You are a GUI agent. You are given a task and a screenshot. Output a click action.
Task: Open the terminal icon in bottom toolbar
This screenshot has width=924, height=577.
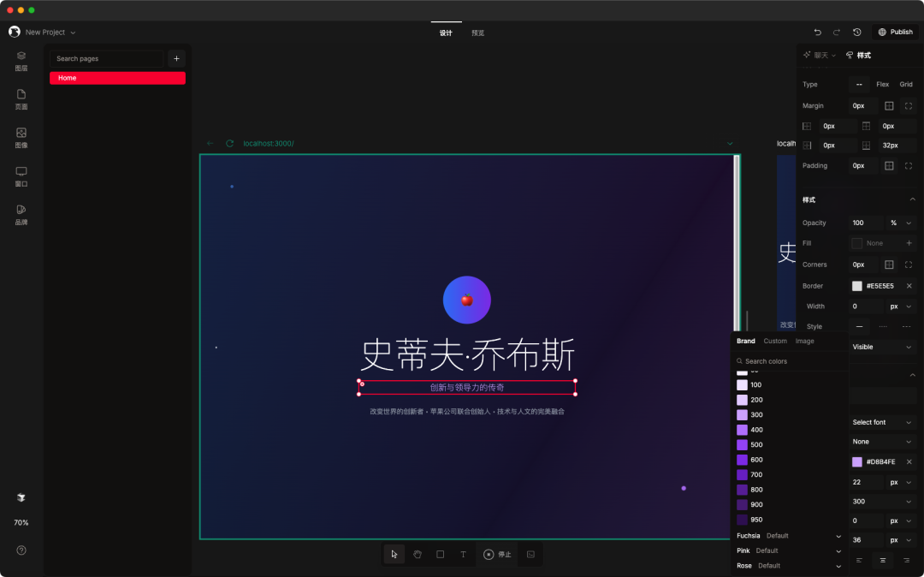530,554
